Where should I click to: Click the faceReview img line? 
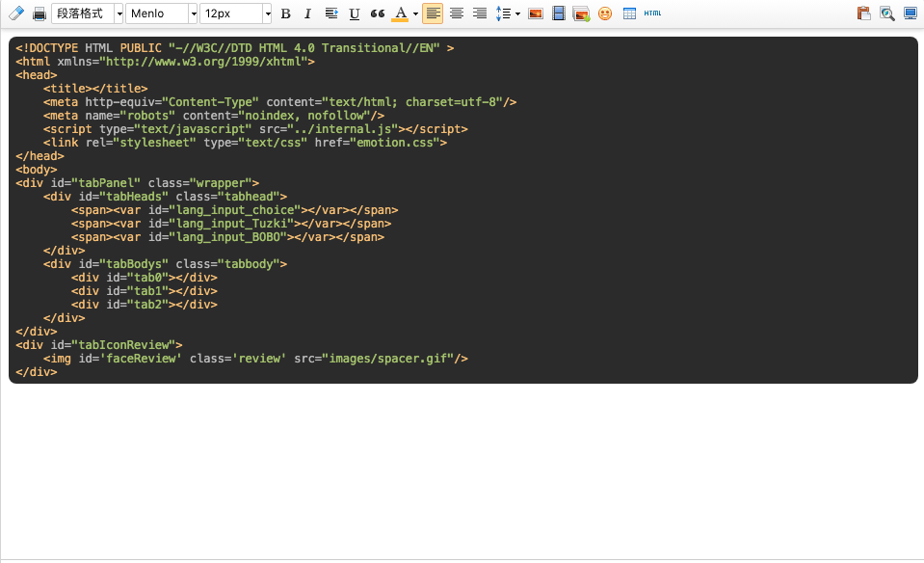pyautogui.click(x=255, y=359)
